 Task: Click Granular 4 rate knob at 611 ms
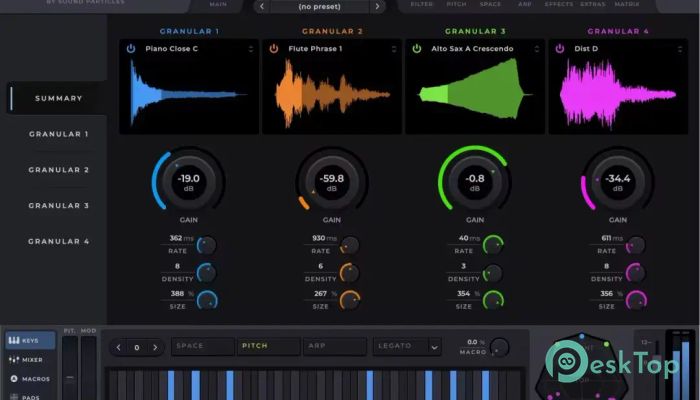click(636, 245)
